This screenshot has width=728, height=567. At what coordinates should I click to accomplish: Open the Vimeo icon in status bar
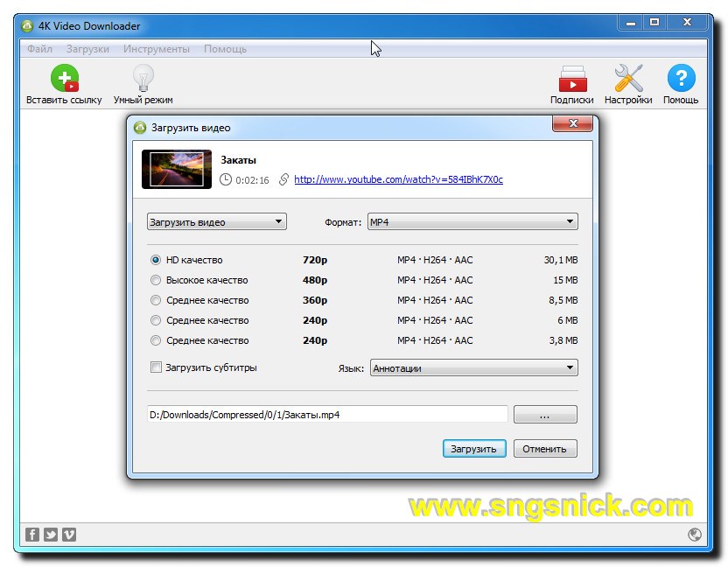[69, 535]
